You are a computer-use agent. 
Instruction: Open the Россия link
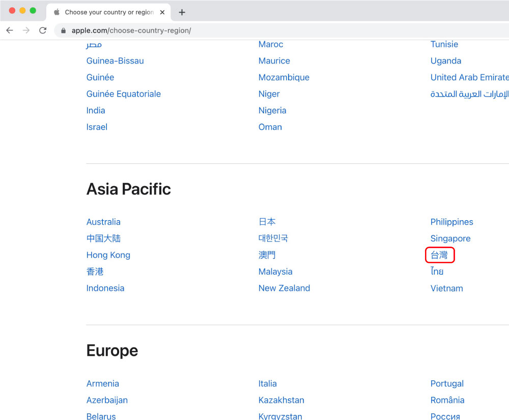coord(445,416)
